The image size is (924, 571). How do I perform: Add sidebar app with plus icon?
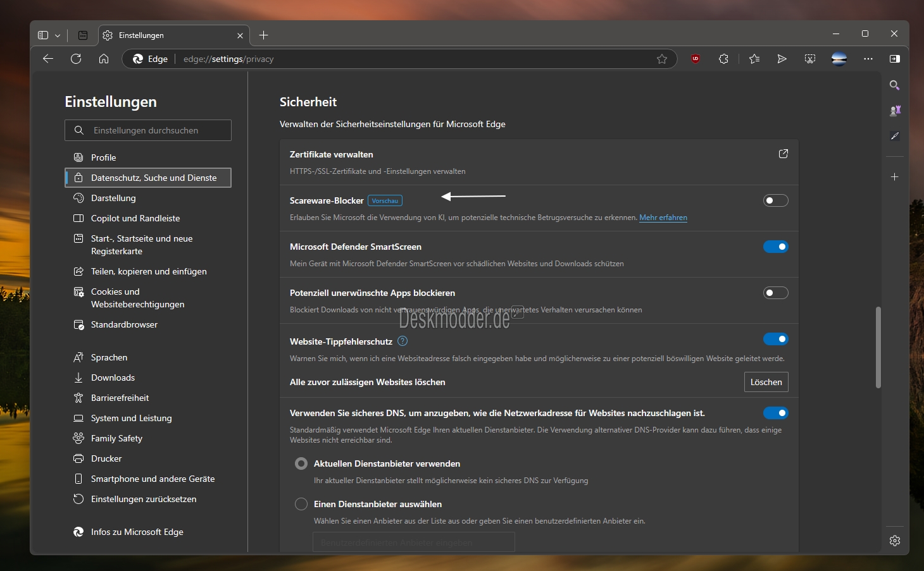[x=895, y=177]
